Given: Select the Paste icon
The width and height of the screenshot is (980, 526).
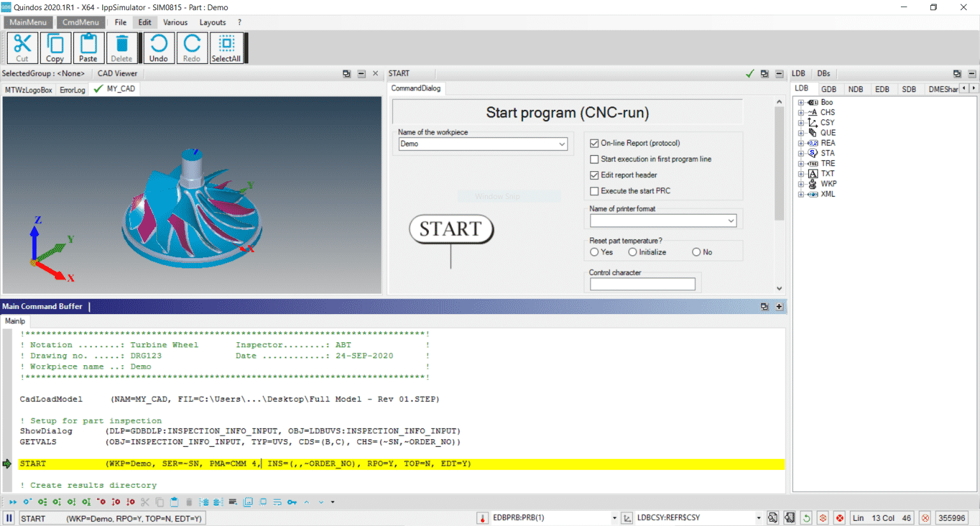Looking at the screenshot, I should pos(89,47).
